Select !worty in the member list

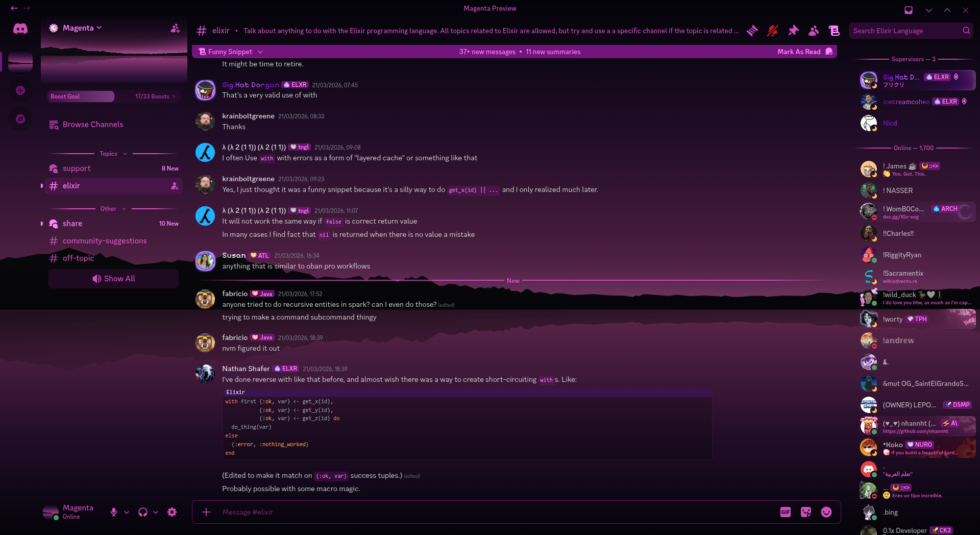[x=917, y=319]
